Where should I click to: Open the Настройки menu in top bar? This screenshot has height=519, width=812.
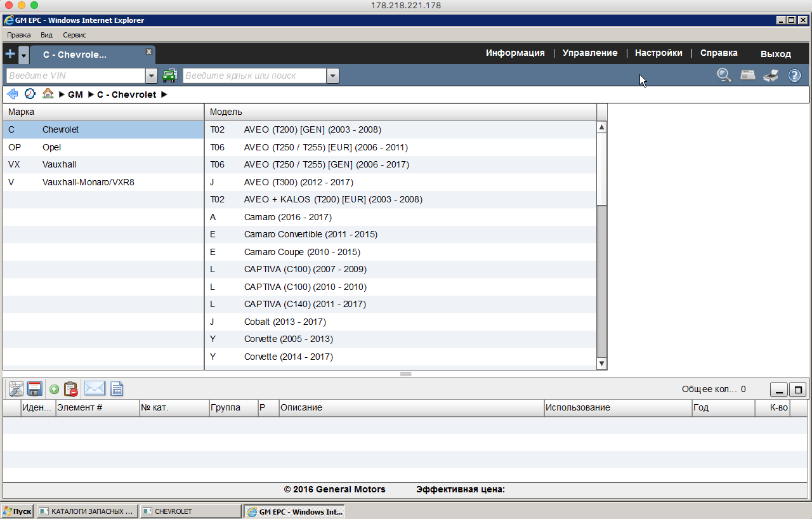pyautogui.click(x=658, y=53)
